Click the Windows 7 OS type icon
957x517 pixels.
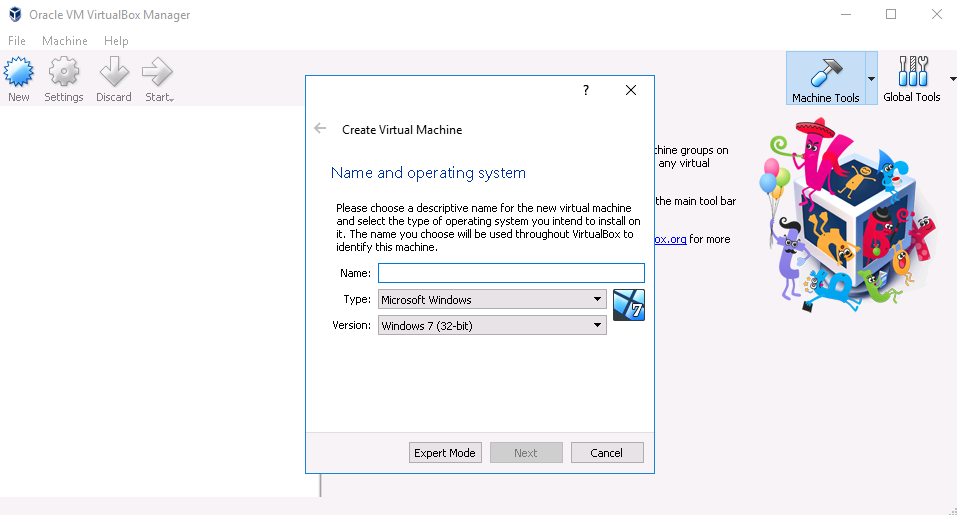click(629, 305)
